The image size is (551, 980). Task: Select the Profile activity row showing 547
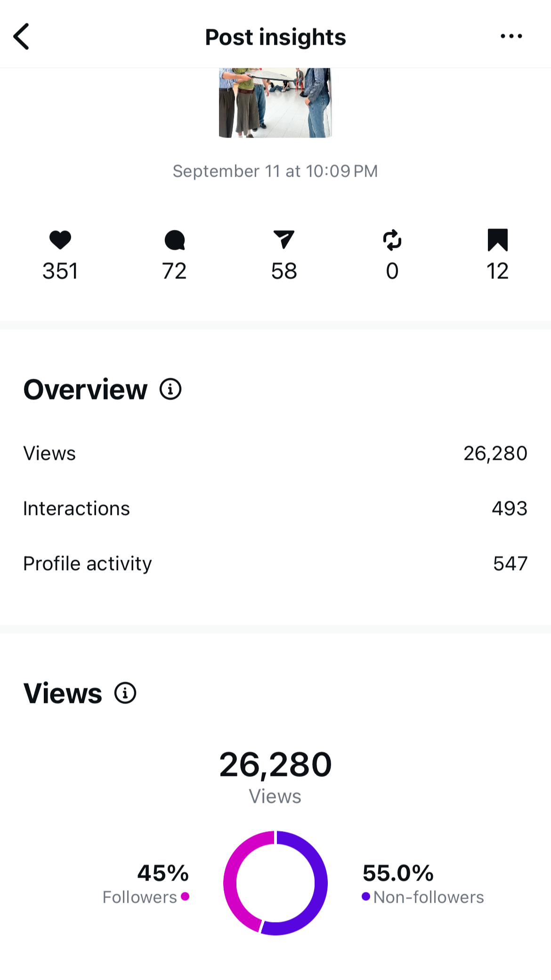(275, 563)
